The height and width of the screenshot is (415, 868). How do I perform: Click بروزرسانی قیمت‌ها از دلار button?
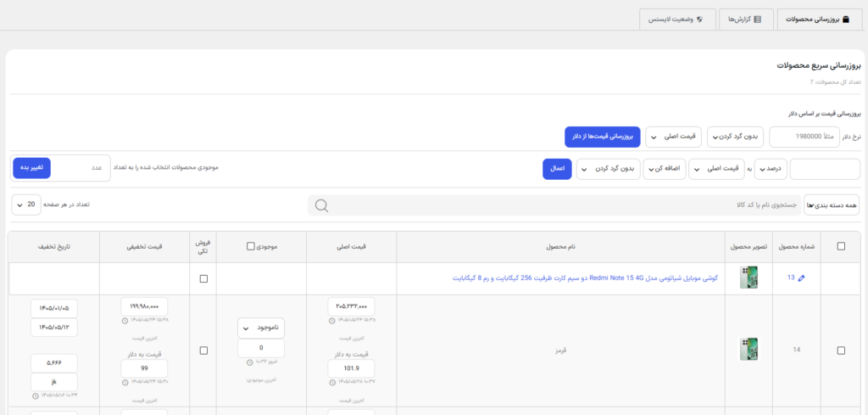603,137
